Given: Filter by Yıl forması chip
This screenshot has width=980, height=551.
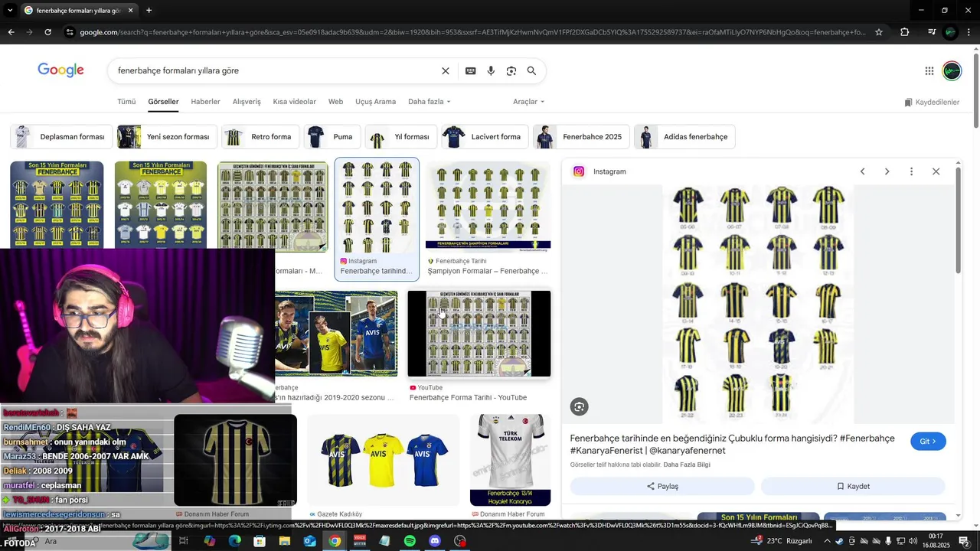Looking at the screenshot, I should coord(401,137).
